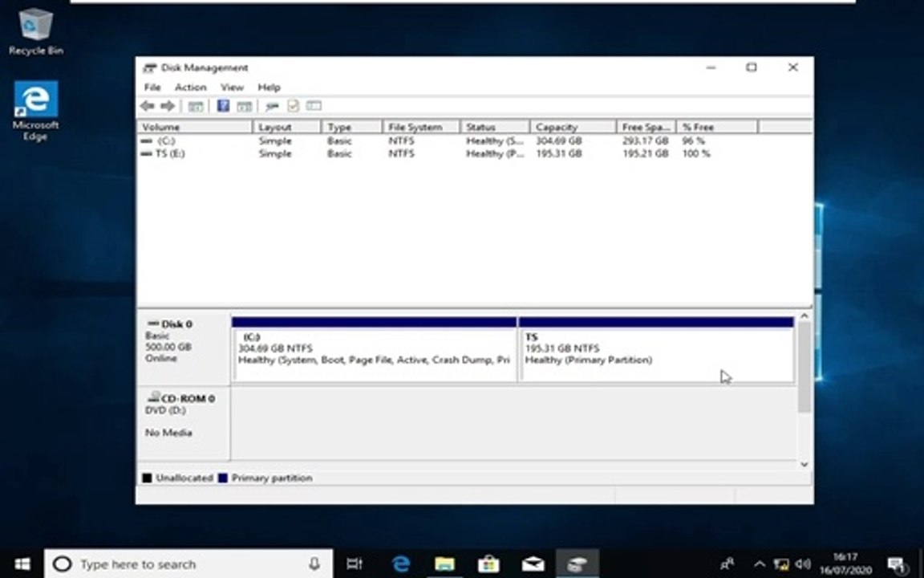Sort by the Capacity column header
The width and height of the screenshot is (924, 578).
[x=573, y=127]
